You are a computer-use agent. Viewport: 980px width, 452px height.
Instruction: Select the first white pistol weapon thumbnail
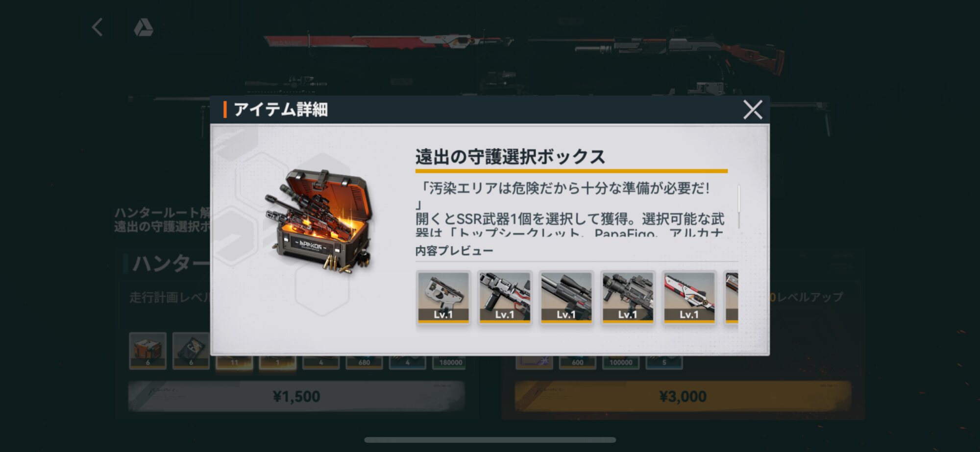[x=443, y=297]
